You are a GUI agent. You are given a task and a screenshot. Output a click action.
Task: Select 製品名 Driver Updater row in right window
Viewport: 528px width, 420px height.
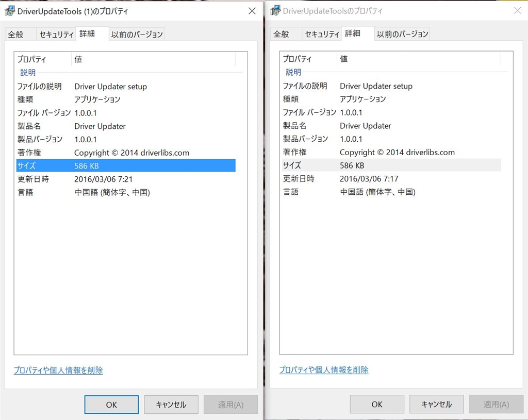click(x=391, y=126)
